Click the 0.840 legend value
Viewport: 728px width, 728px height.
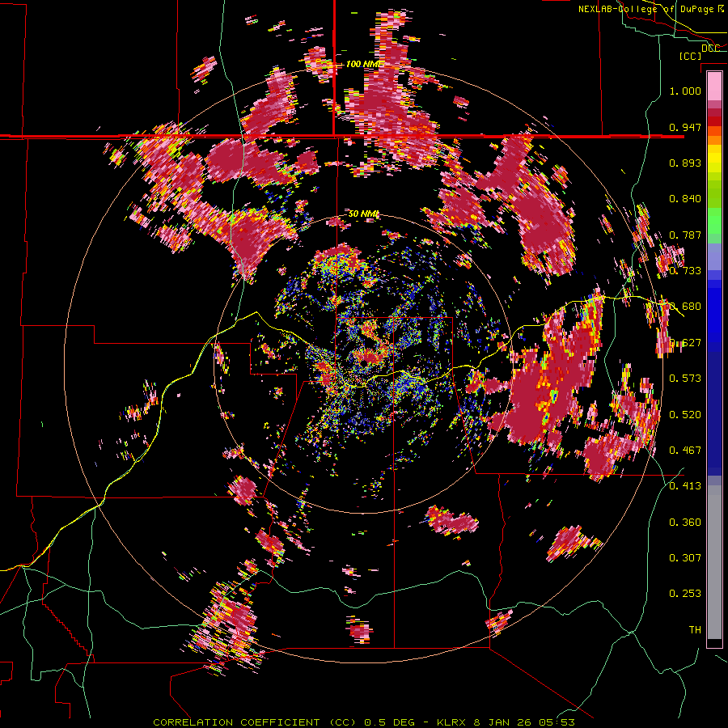[x=685, y=199]
